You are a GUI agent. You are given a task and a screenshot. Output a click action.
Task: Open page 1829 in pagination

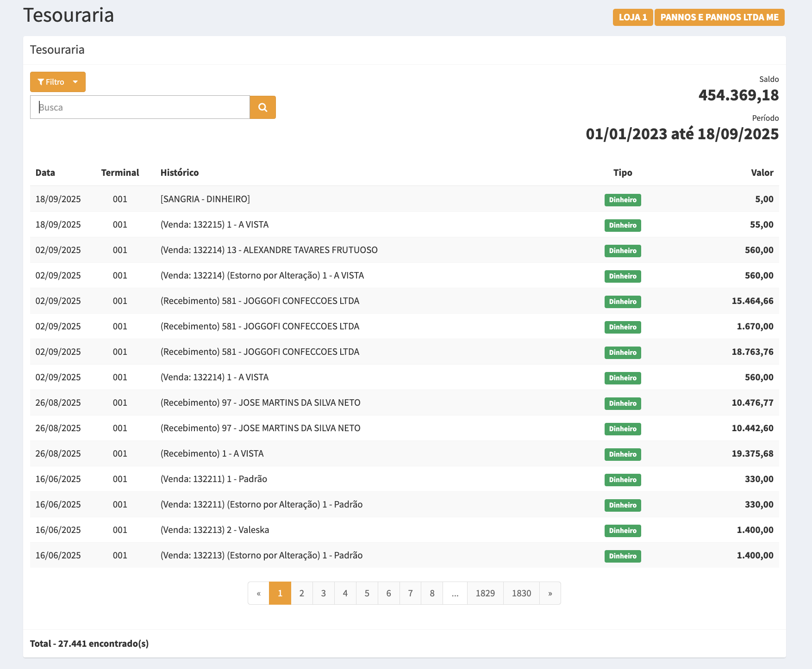[485, 593]
